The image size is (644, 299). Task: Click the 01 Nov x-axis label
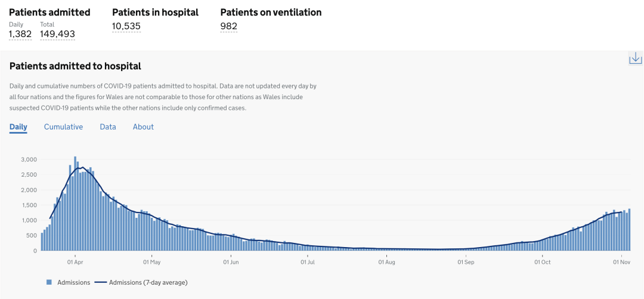pyautogui.click(x=622, y=261)
